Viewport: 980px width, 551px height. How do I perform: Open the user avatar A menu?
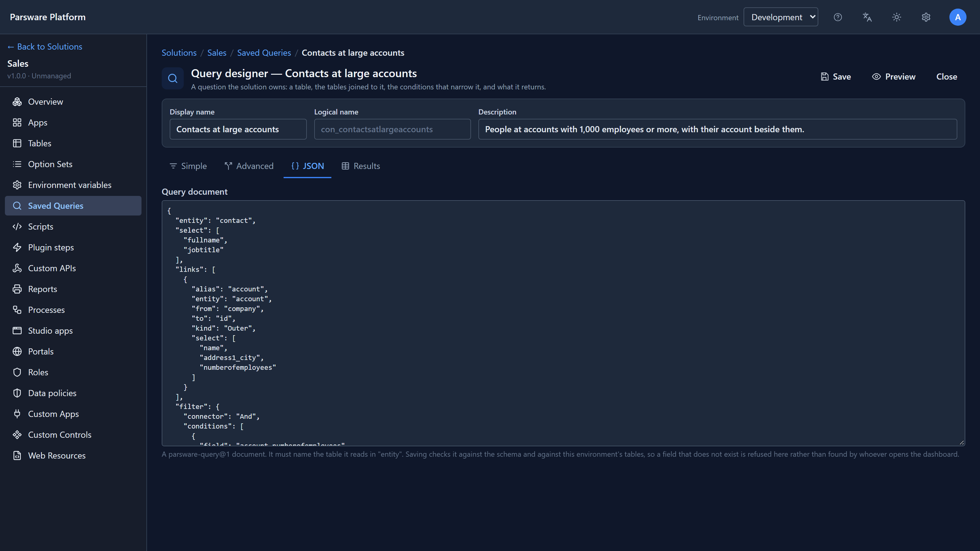958,17
